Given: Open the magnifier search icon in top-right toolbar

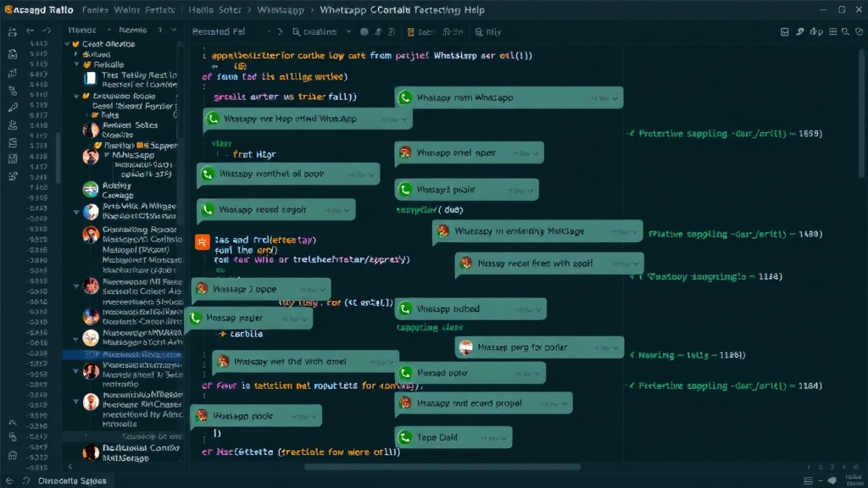Looking at the screenshot, I should pos(845,32).
